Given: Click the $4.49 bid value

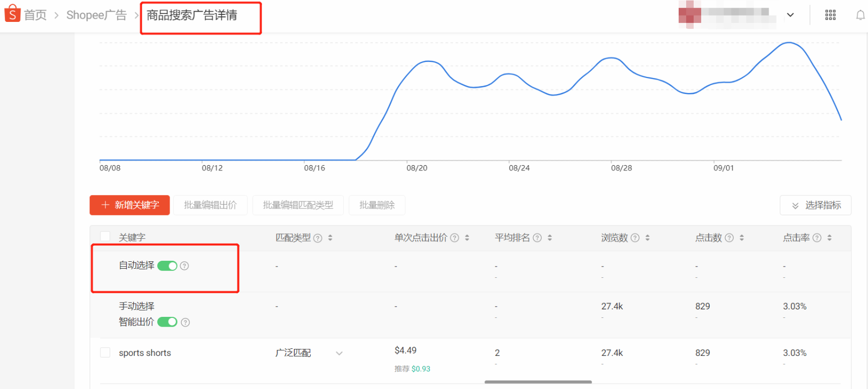Looking at the screenshot, I should (405, 351).
